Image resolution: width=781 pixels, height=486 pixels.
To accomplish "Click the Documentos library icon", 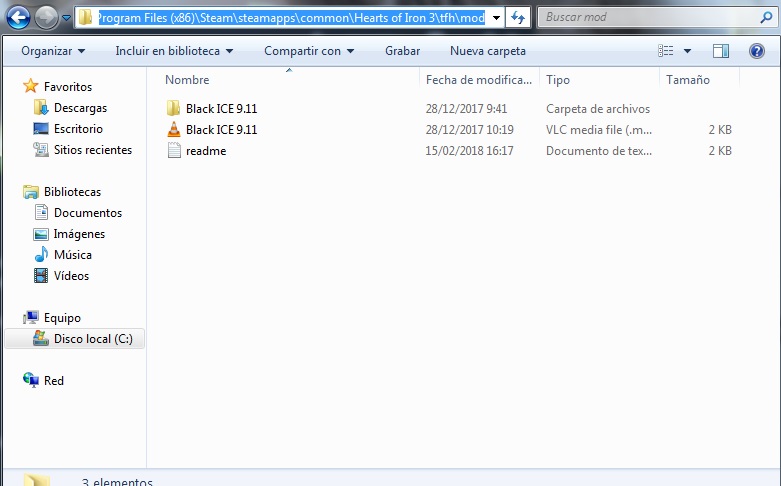I will [41, 212].
